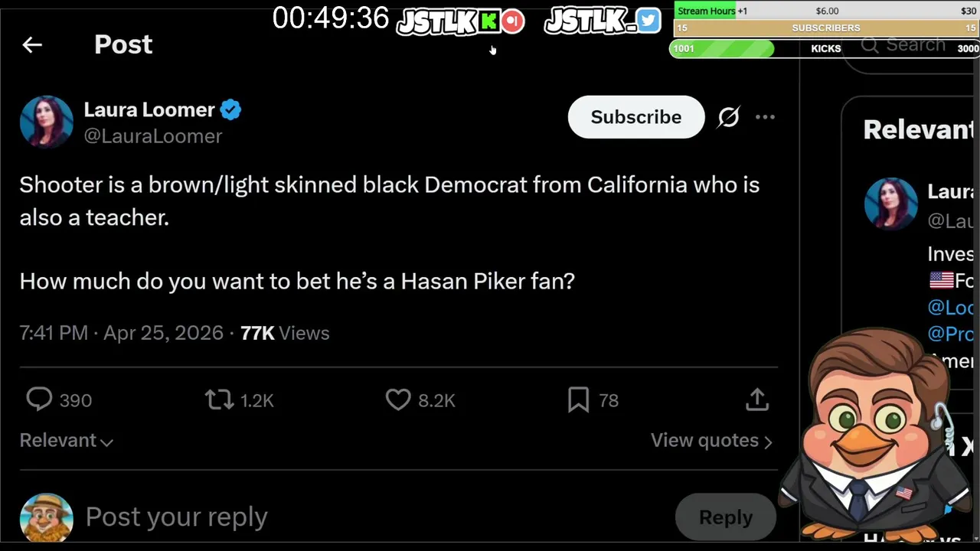Click the repost icon
This screenshot has height=551, width=980.
click(x=219, y=399)
